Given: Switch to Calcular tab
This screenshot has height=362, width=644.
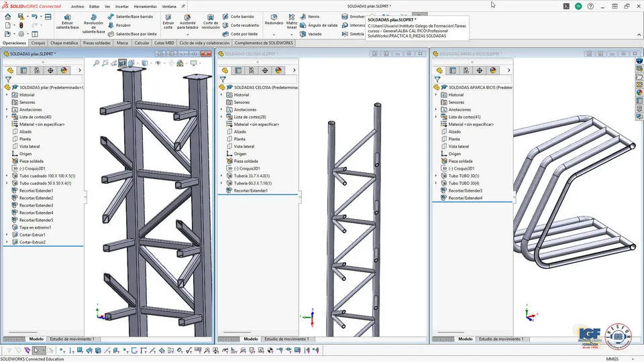Looking at the screenshot, I should pos(142,43).
